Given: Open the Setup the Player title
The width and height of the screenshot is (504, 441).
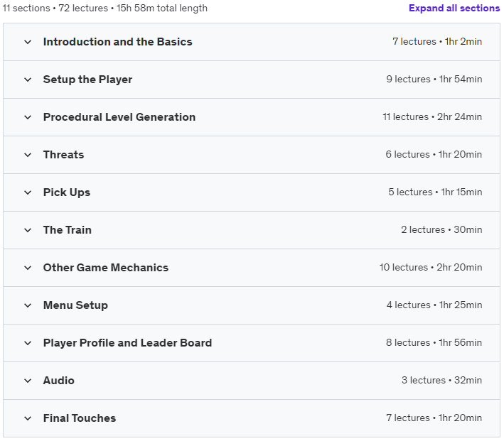Looking at the screenshot, I should [87, 80].
